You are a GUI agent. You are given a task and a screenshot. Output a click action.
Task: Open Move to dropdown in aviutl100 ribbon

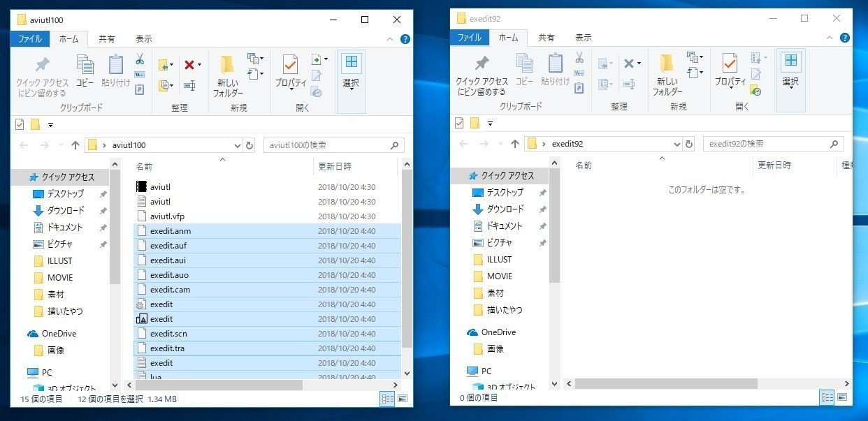pyautogui.click(x=166, y=65)
